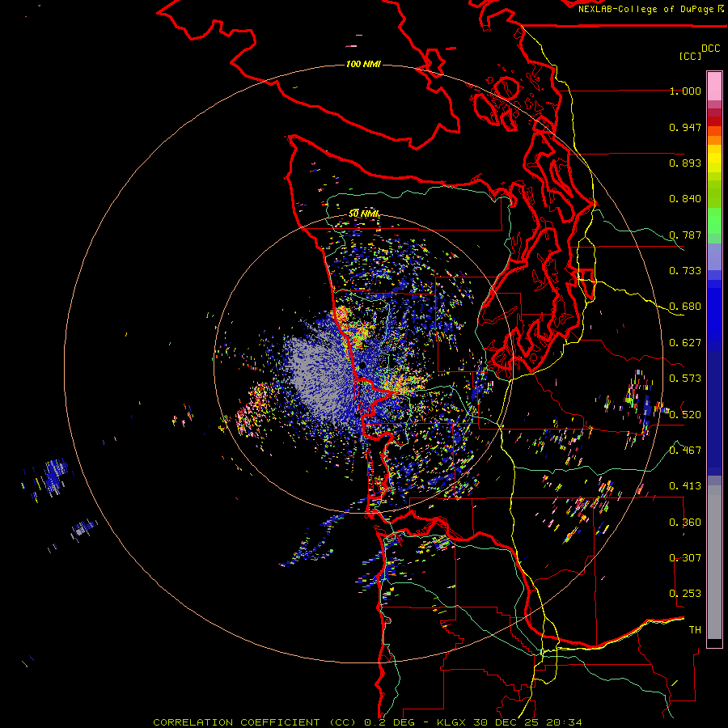Click the KLGX station identifier
The width and height of the screenshot is (728, 728).
coord(451,722)
